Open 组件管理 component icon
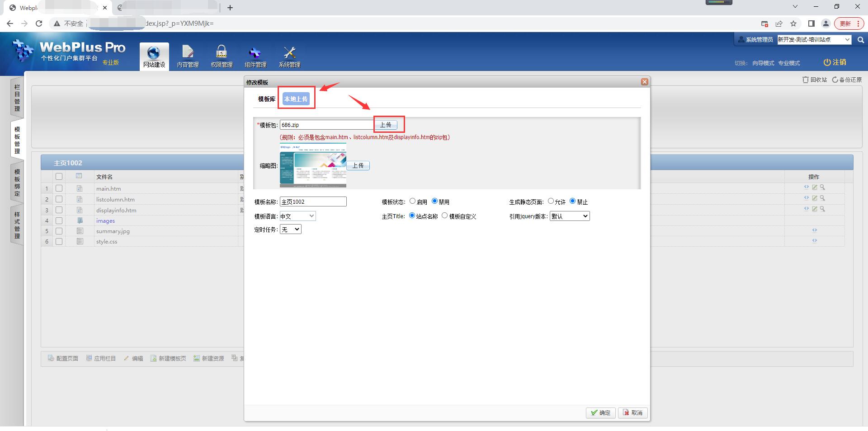 click(x=255, y=53)
